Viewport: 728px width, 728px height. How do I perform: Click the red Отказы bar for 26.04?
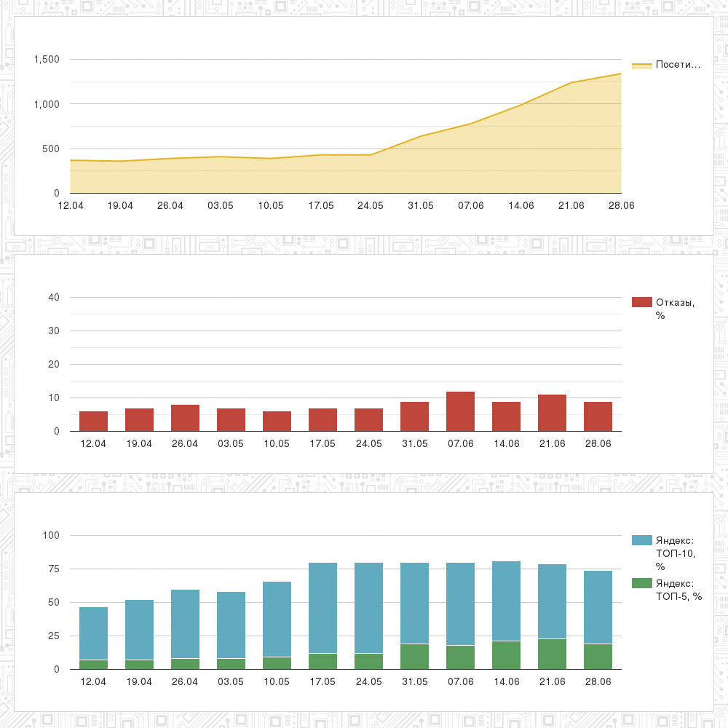coord(185,418)
